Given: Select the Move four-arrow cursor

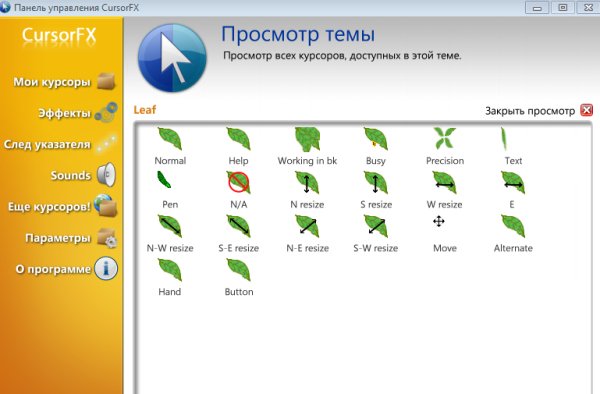Looking at the screenshot, I should 439,221.
